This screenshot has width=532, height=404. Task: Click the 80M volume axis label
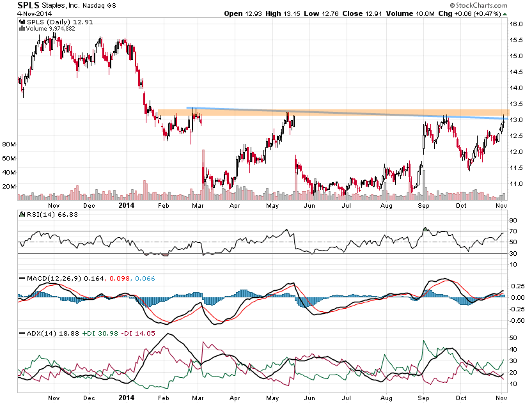click(9, 144)
